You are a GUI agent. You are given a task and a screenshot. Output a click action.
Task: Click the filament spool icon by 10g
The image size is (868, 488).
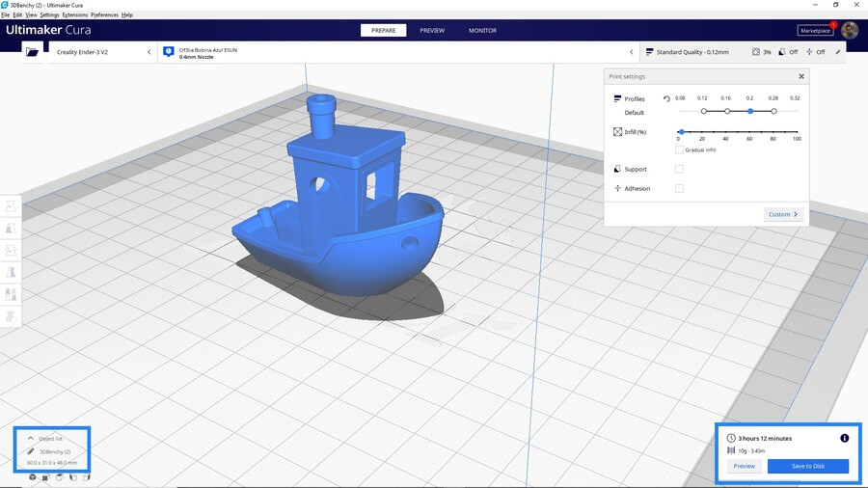tap(731, 450)
